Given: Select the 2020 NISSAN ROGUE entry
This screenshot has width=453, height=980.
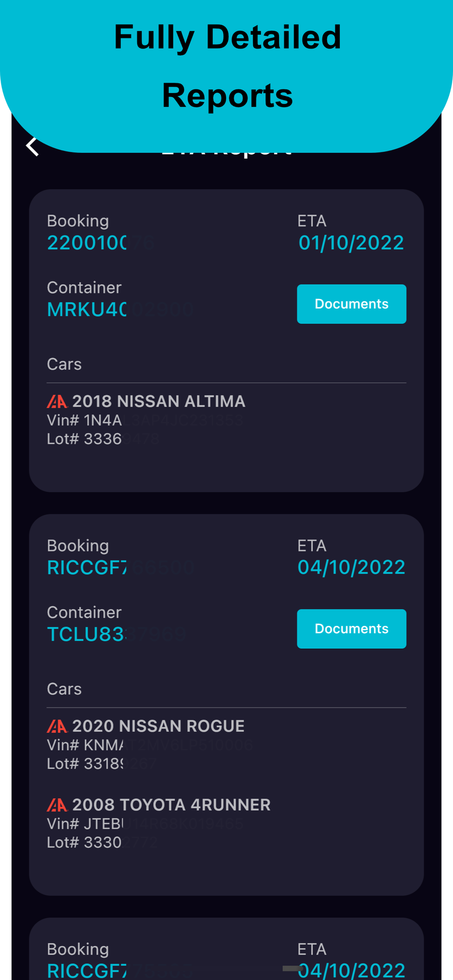Looking at the screenshot, I should pyautogui.click(x=158, y=726).
